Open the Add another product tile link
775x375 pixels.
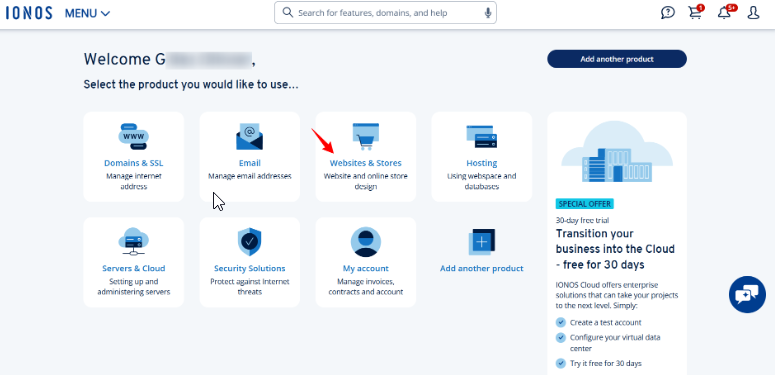point(482,269)
